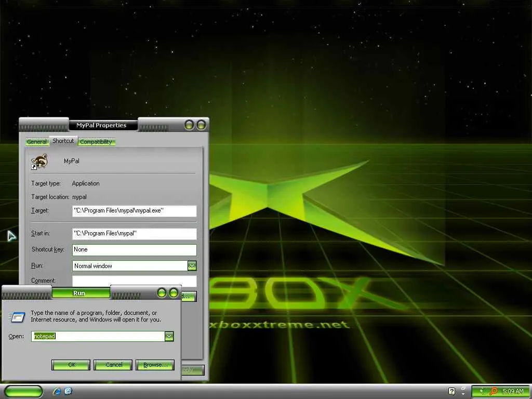Expand the Open history dropdown in Run
The height and width of the screenshot is (399, 532).
[169, 336]
